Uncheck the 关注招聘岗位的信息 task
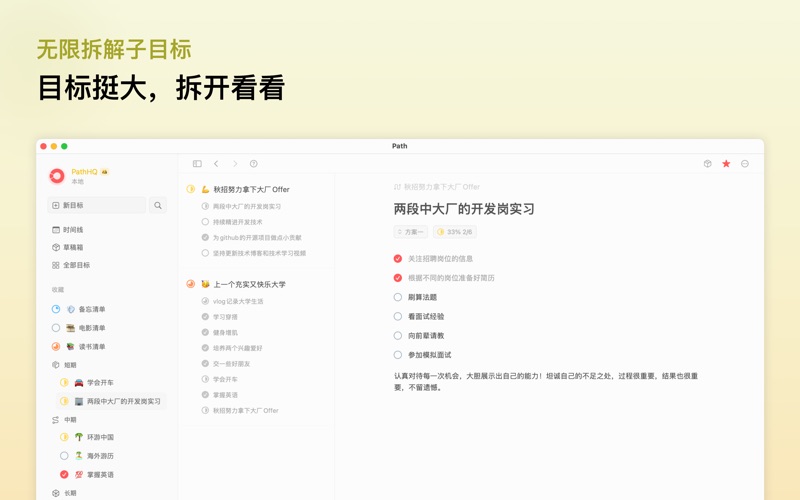This screenshot has height=500, width=800. pyautogui.click(x=398, y=258)
